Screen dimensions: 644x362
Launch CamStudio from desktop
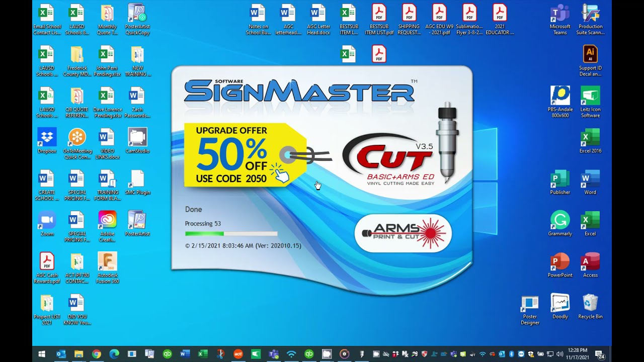click(x=137, y=141)
